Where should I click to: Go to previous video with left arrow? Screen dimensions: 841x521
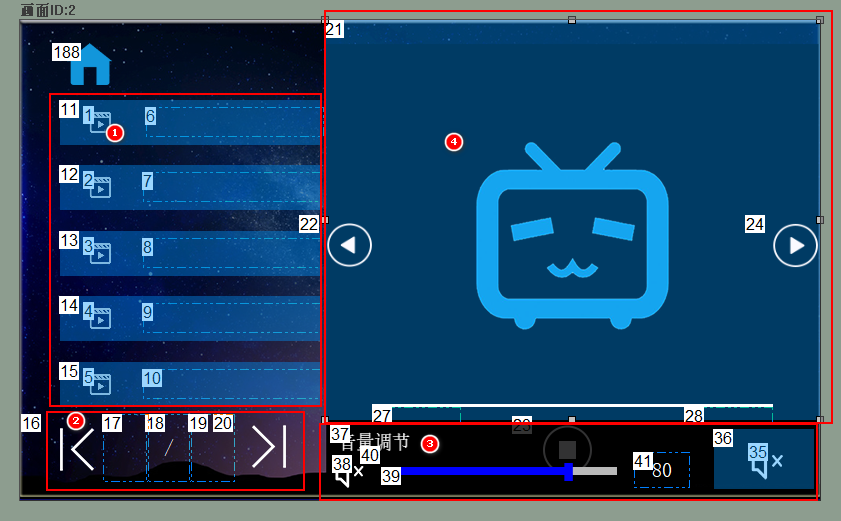point(349,245)
